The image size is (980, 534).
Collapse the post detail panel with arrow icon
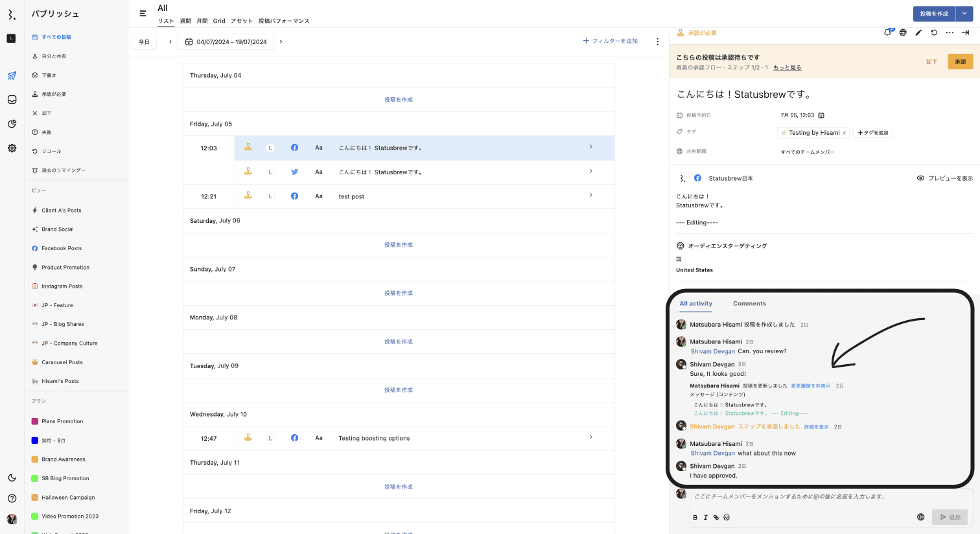(965, 32)
